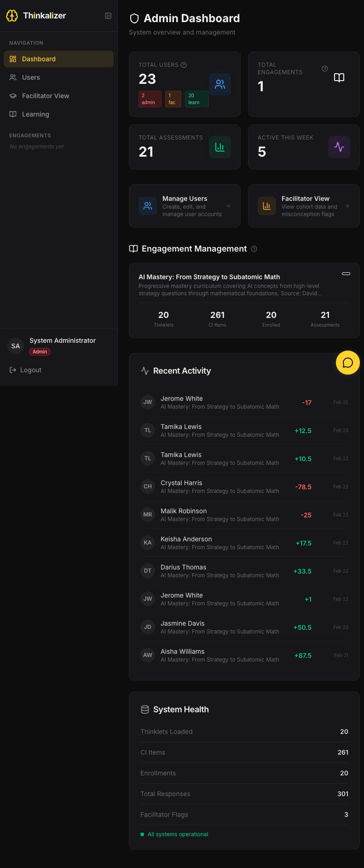Click the pulse icon on Active This Week card

click(x=339, y=147)
